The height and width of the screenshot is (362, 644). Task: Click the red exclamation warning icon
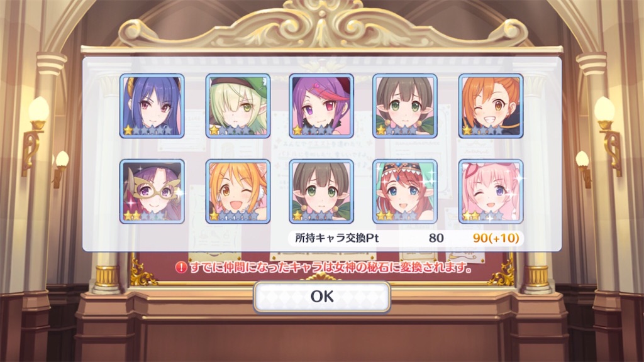[x=181, y=268]
